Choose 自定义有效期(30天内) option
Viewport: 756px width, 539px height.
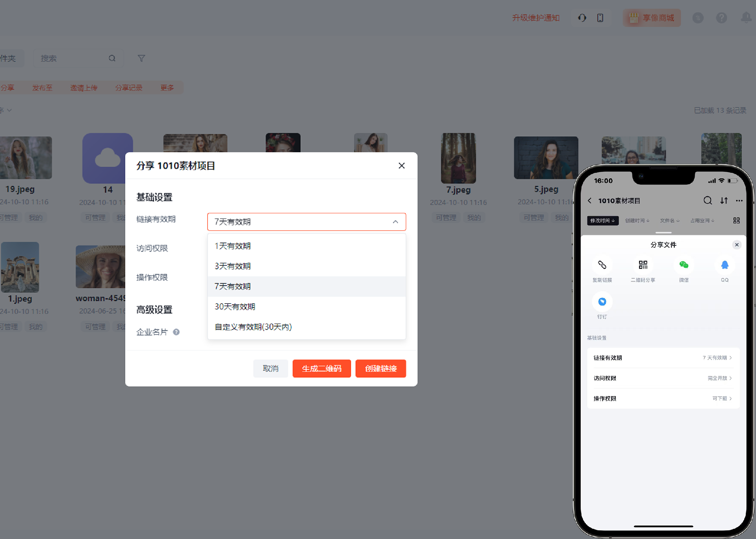[306, 327]
